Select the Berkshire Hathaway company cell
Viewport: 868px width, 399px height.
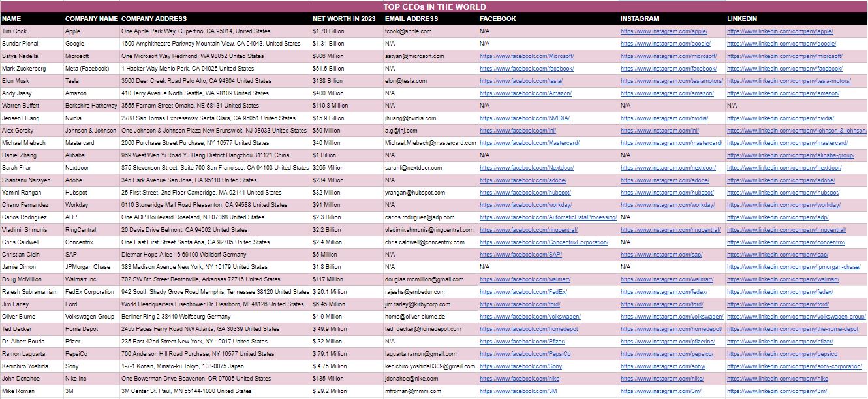click(x=91, y=106)
